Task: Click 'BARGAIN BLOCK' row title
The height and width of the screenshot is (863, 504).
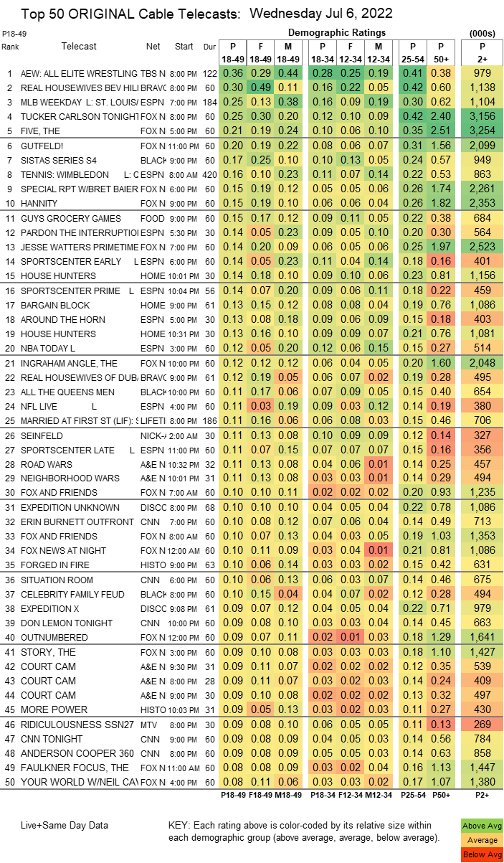Action: (x=56, y=305)
